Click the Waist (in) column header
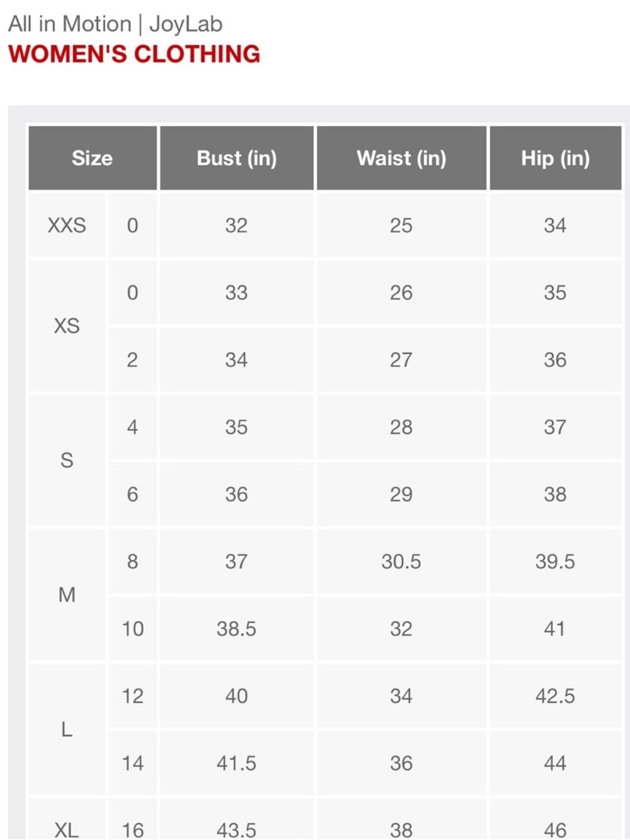The width and height of the screenshot is (630, 840). click(401, 158)
